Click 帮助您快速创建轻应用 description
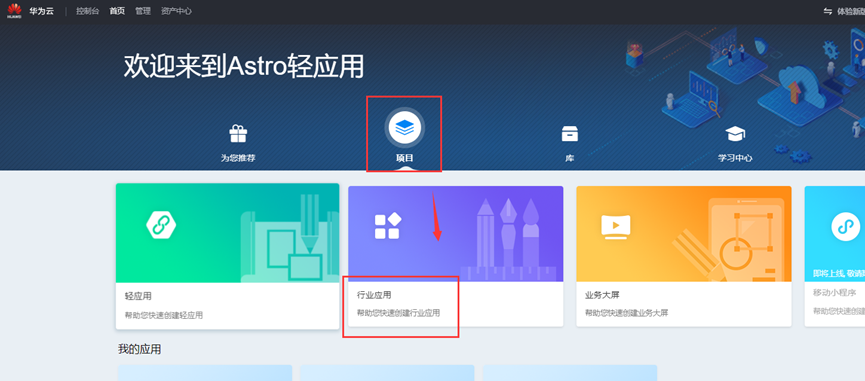The width and height of the screenshot is (865, 381). pyautogui.click(x=164, y=315)
